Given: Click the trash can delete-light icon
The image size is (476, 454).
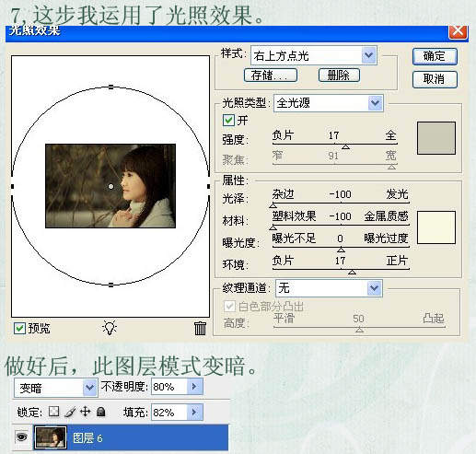Looking at the screenshot, I should pos(200,328).
